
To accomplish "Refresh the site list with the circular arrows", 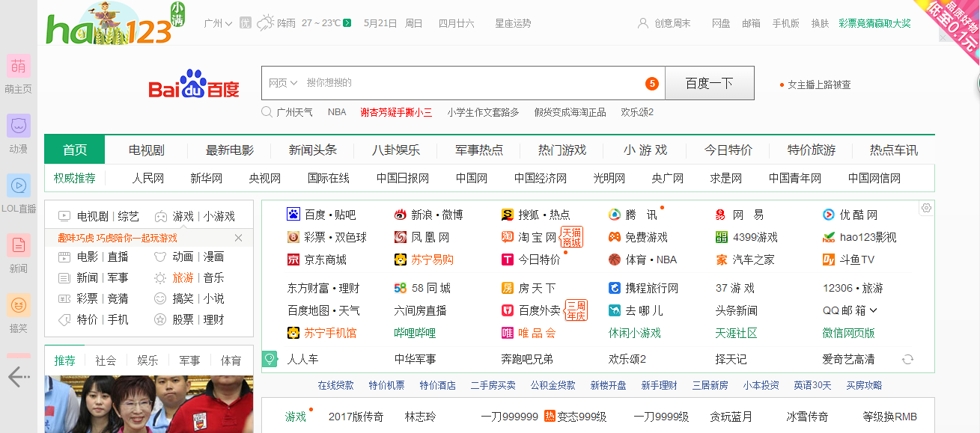I will click(908, 359).
